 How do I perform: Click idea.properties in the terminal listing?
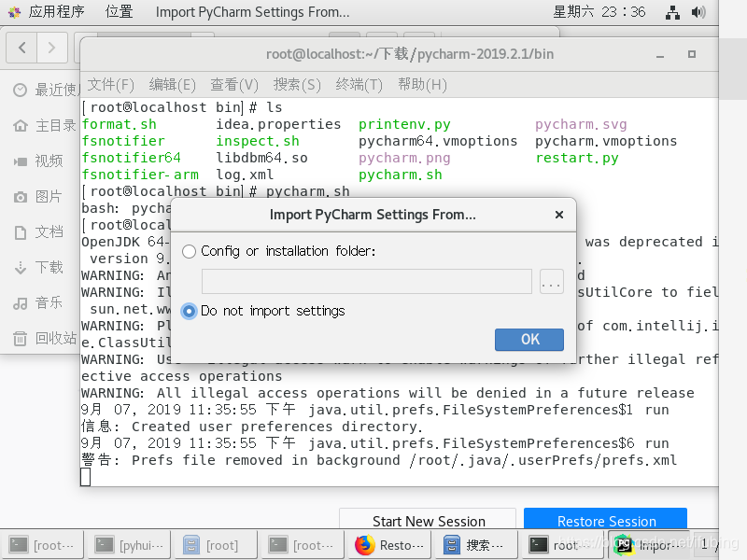pyautogui.click(x=278, y=125)
